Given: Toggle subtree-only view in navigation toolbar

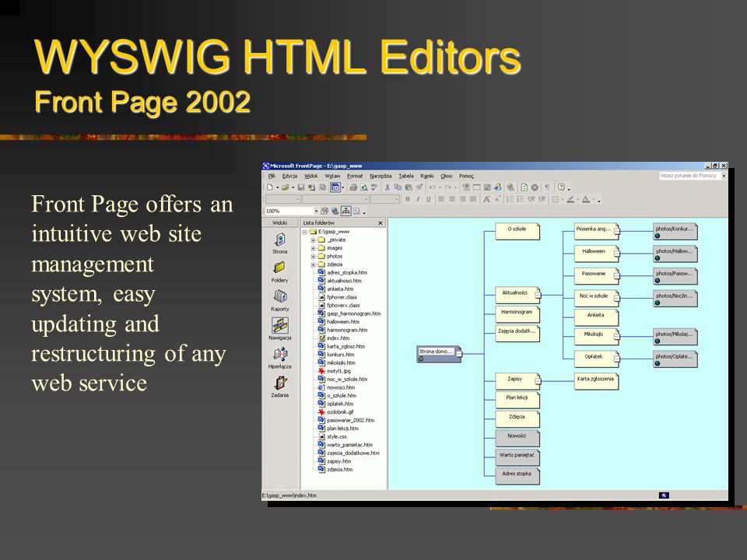Looking at the screenshot, I should (356, 211).
